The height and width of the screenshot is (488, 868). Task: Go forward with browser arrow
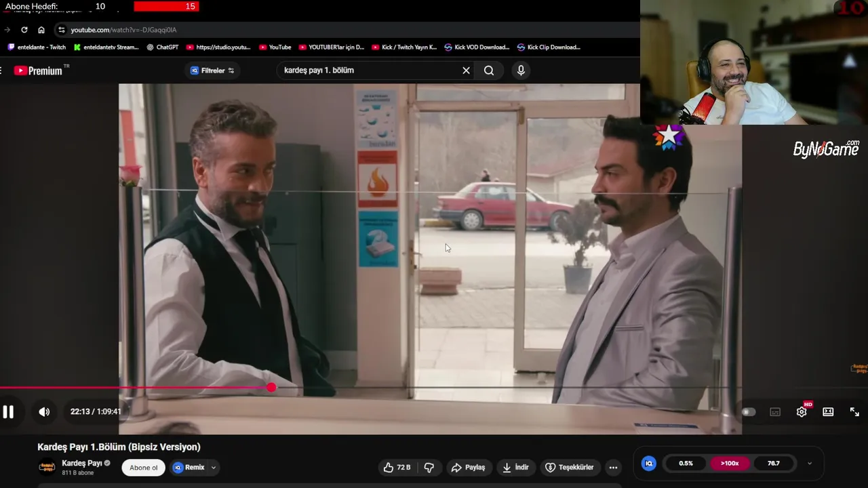pos(7,30)
